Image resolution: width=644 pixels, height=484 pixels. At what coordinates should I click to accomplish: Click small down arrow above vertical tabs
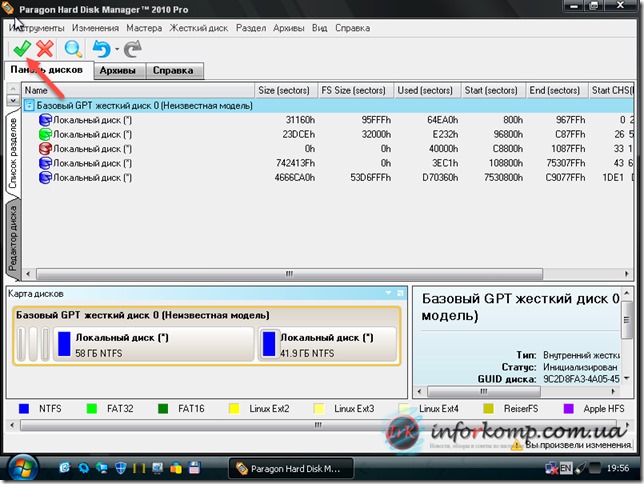tap(13, 100)
